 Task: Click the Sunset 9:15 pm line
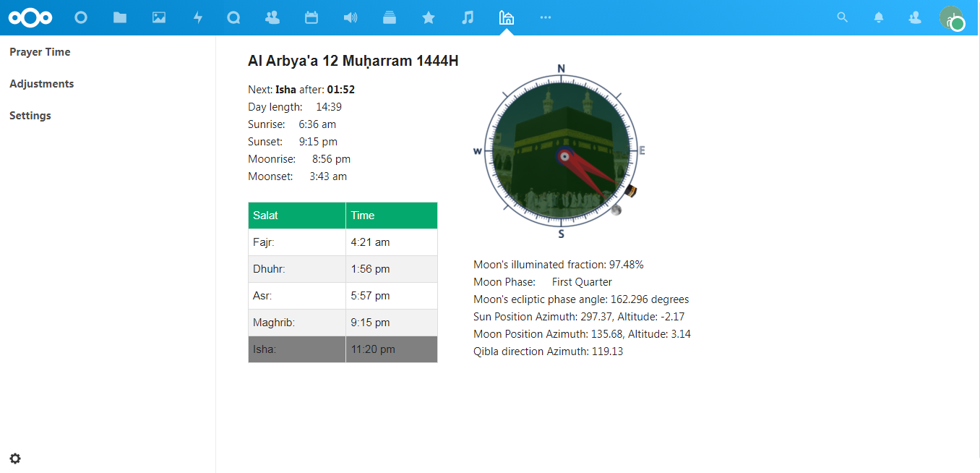click(x=293, y=142)
